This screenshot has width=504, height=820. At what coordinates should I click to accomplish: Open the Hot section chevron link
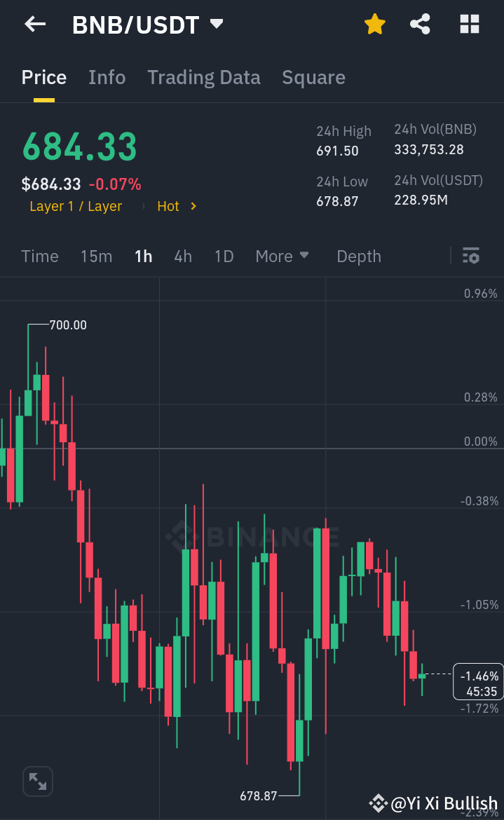177,206
